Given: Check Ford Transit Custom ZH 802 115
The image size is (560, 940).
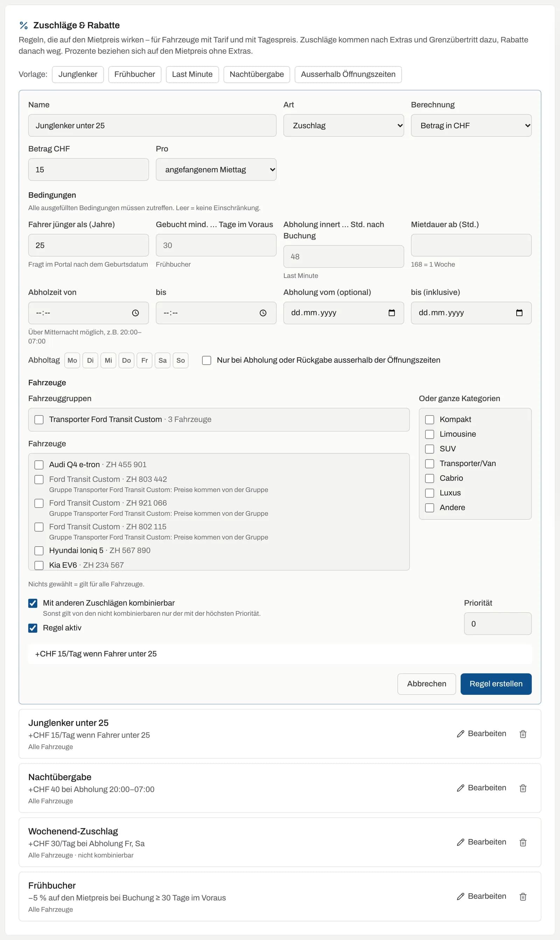Looking at the screenshot, I should click(39, 527).
